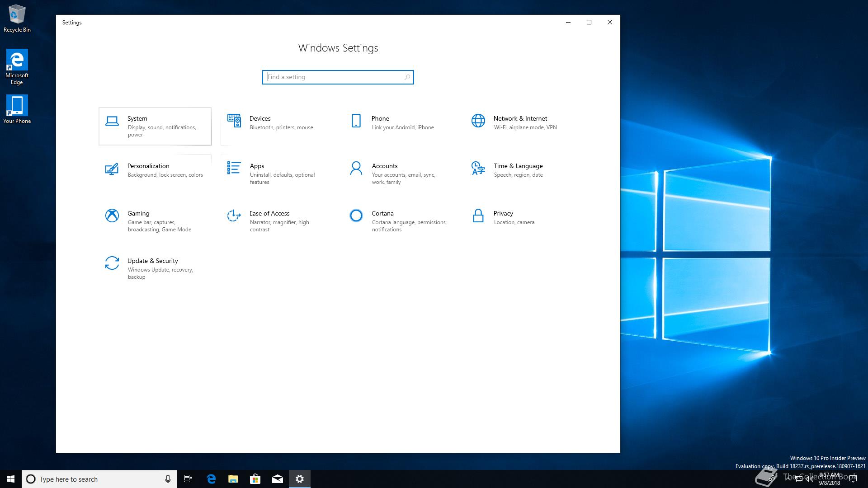
Task: Click 'Uninstall, defaults, optional features' description
Action: (x=282, y=178)
